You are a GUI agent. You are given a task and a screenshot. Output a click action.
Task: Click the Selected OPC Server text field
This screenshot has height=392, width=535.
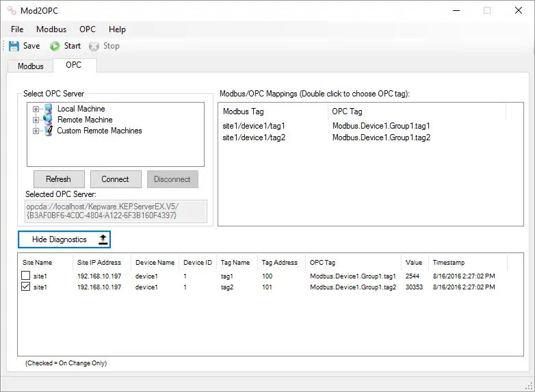tap(116, 211)
